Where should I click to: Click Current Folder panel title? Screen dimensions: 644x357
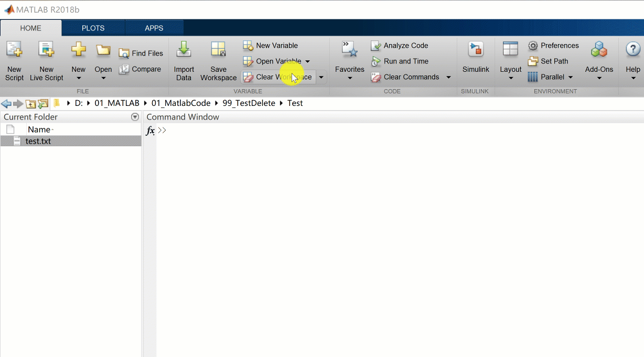(x=31, y=117)
